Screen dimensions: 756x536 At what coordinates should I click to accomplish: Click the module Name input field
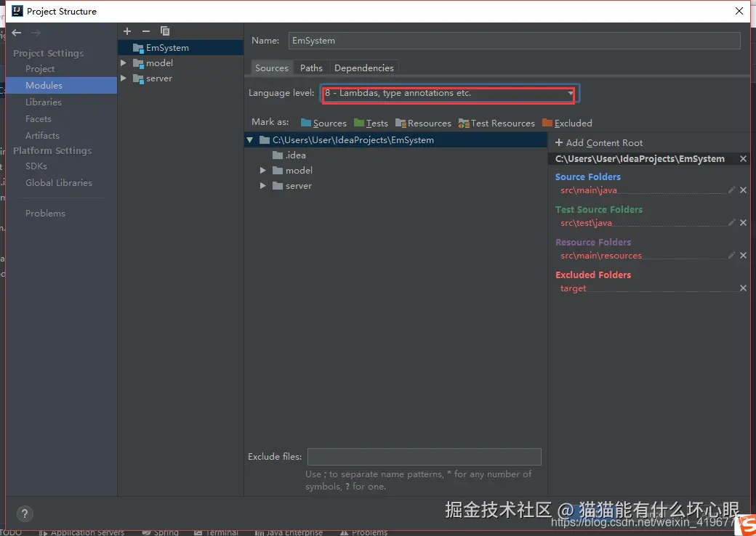click(x=515, y=41)
